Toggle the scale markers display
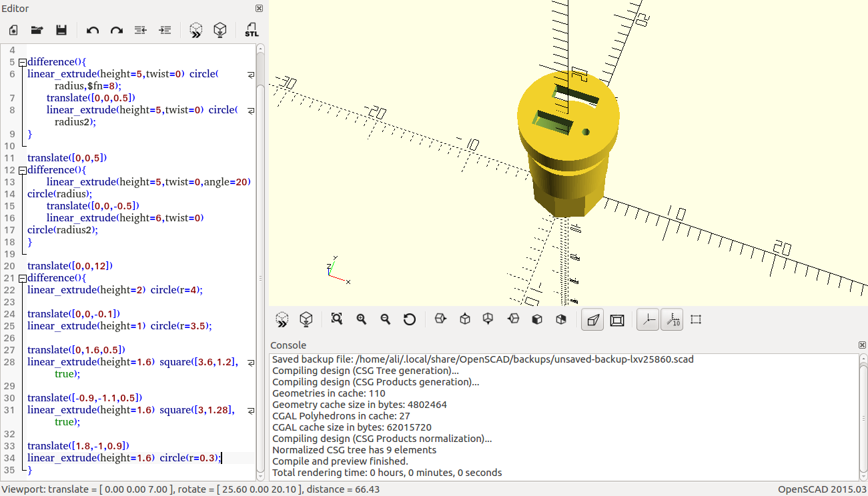The width and height of the screenshot is (868, 496). 671,319
